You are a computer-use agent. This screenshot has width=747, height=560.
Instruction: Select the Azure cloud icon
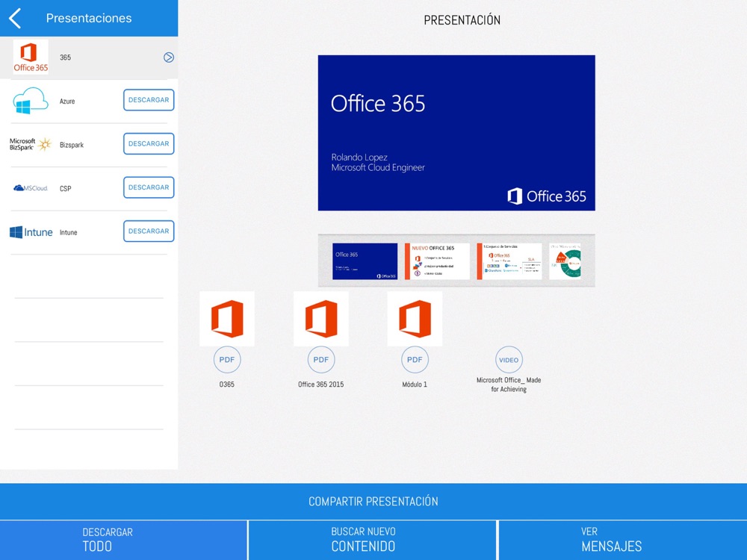click(x=31, y=101)
